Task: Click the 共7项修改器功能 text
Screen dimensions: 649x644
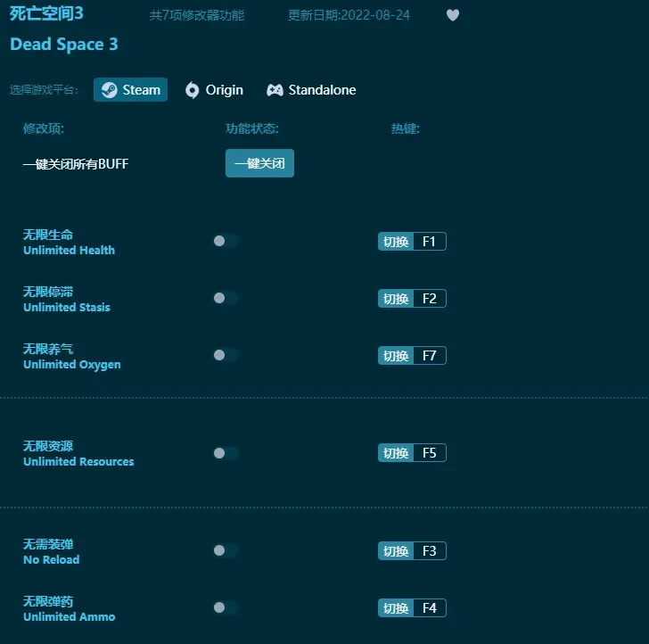Action: 197,15
